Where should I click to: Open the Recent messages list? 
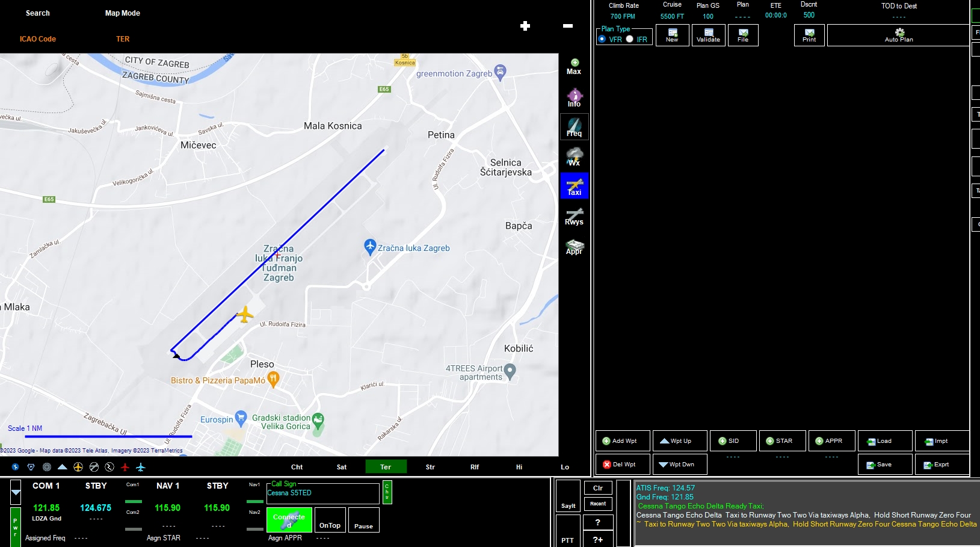pos(598,504)
